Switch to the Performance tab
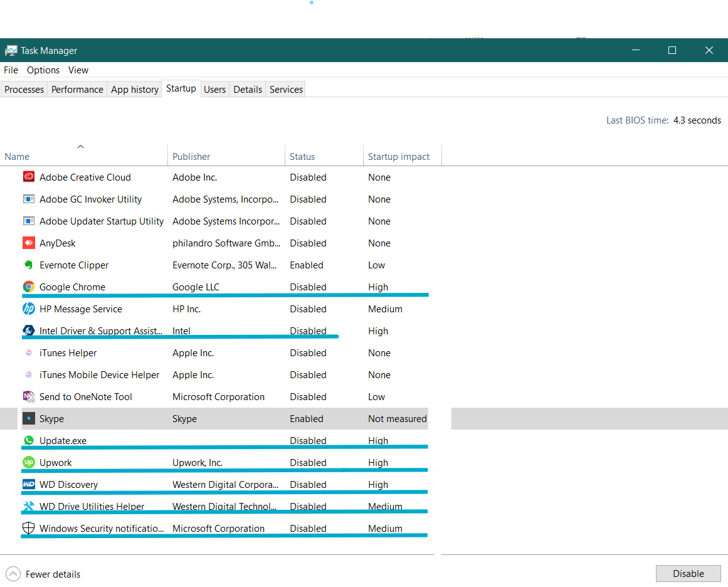Screen dimensions: 728x587 tap(77, 90)
